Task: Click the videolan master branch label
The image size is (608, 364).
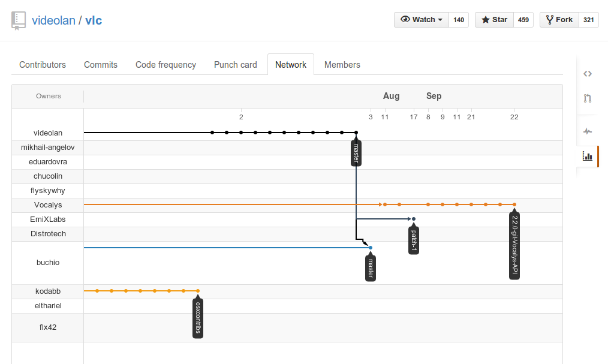Action: point(356,152)
